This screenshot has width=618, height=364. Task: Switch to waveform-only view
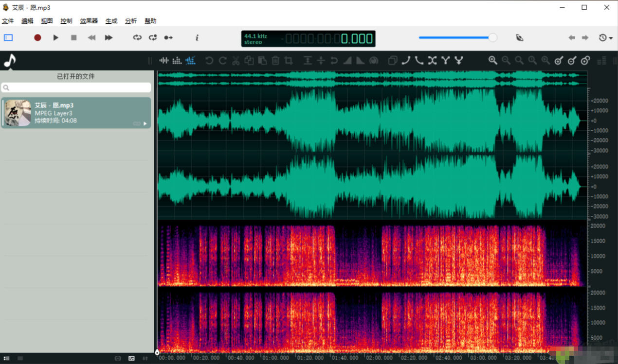point(164,60)
